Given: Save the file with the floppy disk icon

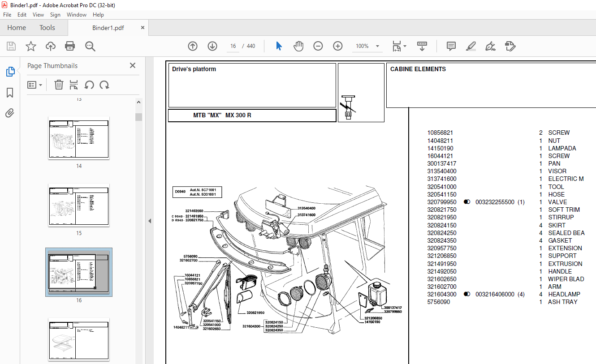Looking at the screenshot, I should coord(11,46).
